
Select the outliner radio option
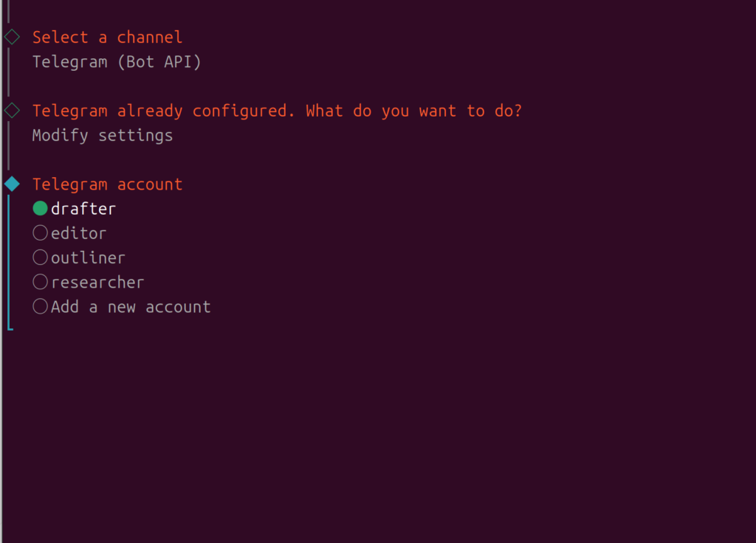point(41,257)
